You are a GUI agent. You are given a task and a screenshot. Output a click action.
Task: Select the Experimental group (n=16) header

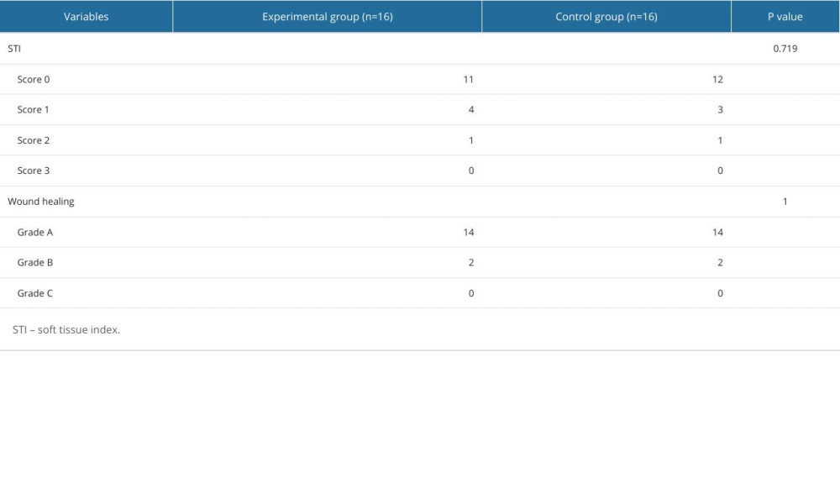tap(328, 17)
